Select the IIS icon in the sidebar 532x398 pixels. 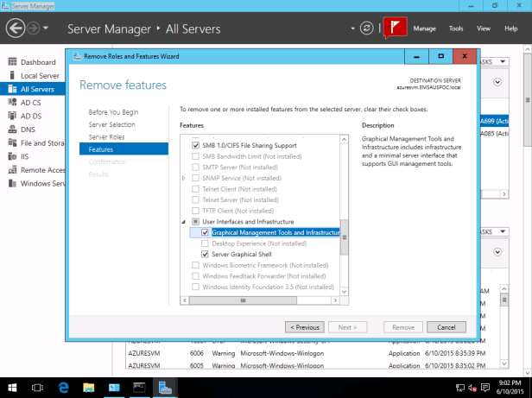coord(12,156)
